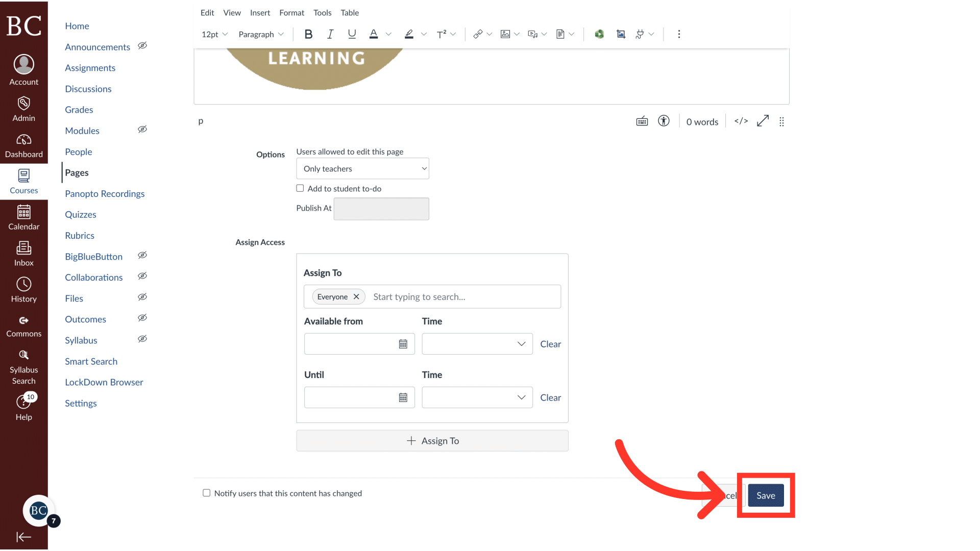Image resolution: width=980 pixels, height=551 pixels.
Task: Open the Panopto recordings tool
Action: point(105,193)
